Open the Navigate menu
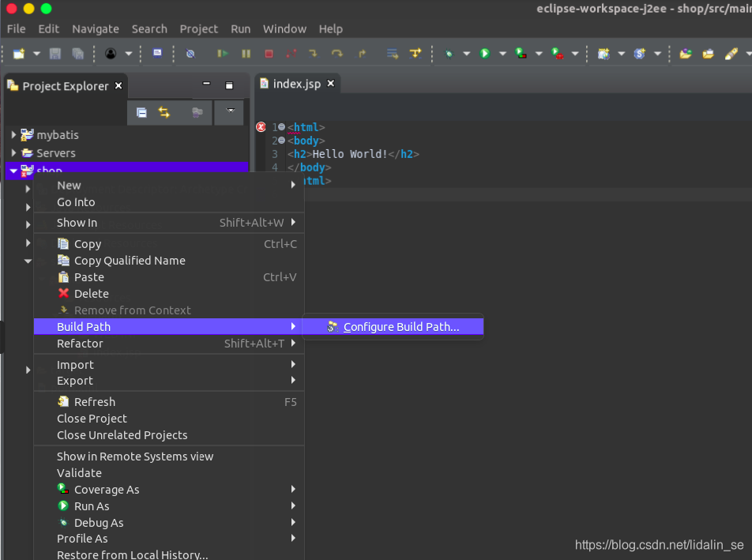The image size is (752, 560). [x=96, y=28]
